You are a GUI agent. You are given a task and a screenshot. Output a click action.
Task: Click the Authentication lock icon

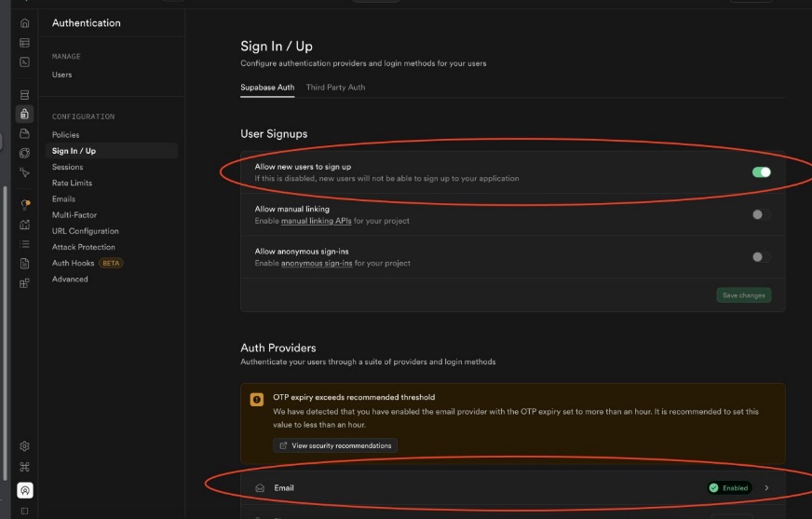(24, 114)
